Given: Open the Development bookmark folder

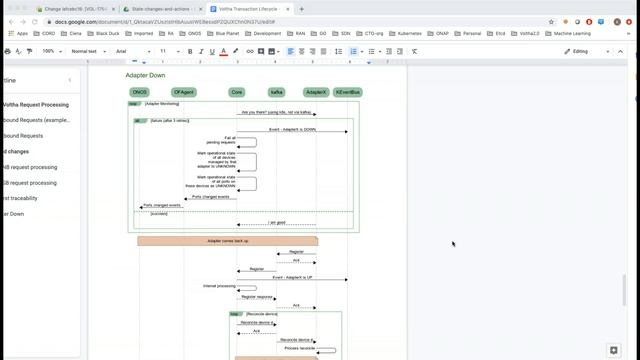Looking at the screenshot, I should pyautogui.click(x=263, y=33).
